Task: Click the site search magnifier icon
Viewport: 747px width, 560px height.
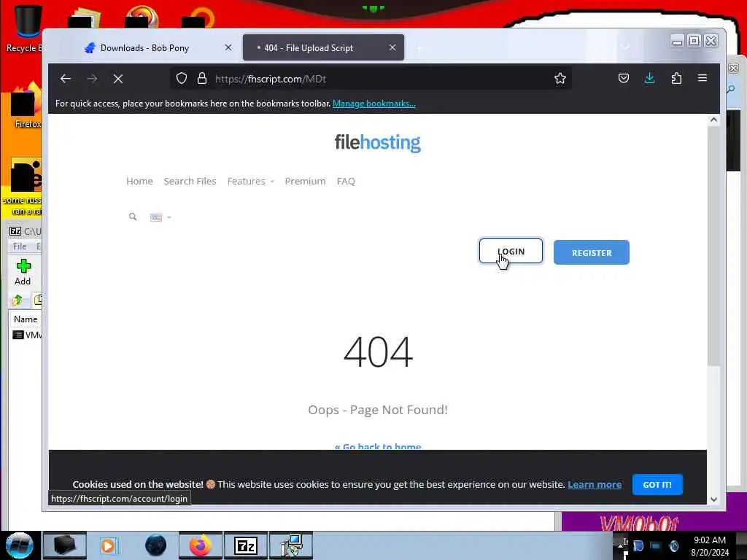Action: pos(133,217)
